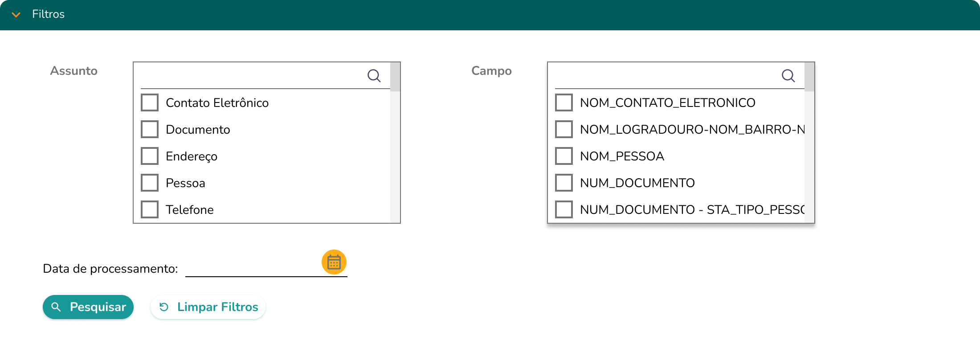Click the Telefone label text
This screenshot has height=344, width=980.
[189, 210]
